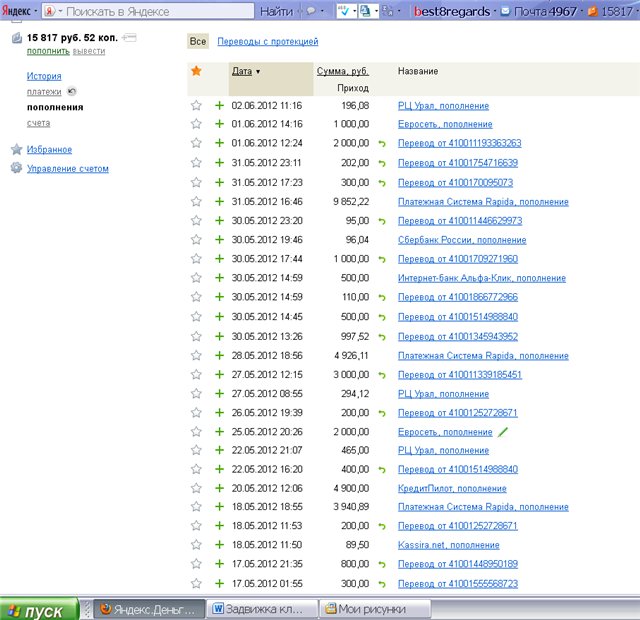Click the пополнить link under balance
Viewport: 640px width, 620px height.
coord(48,51)
